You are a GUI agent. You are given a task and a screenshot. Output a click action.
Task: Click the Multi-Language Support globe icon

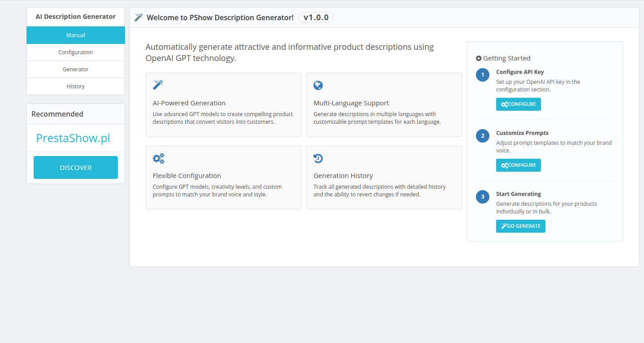pyautogui.click(x=318, y=85)
